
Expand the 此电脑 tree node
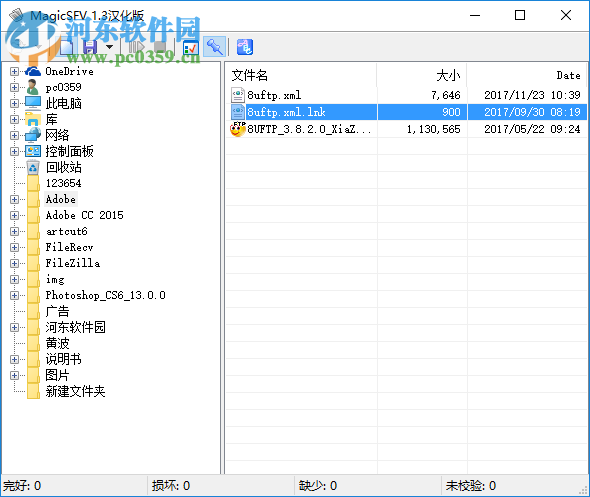pos(14,103)
